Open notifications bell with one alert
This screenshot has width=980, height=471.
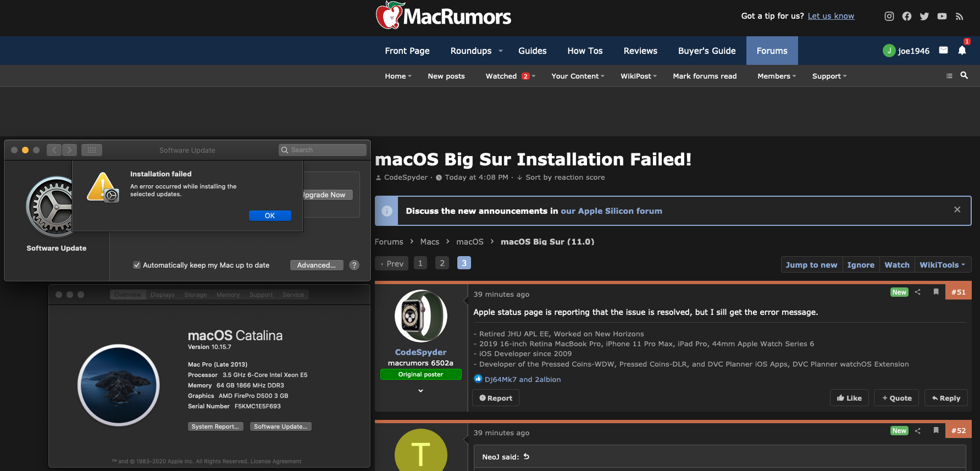[962, 51]
